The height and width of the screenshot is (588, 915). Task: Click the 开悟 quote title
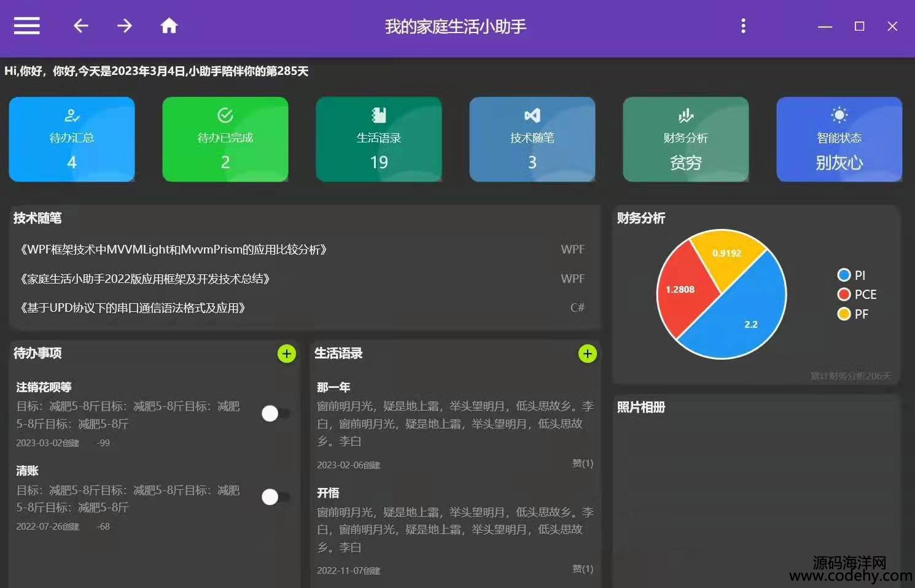coord(328,493)
